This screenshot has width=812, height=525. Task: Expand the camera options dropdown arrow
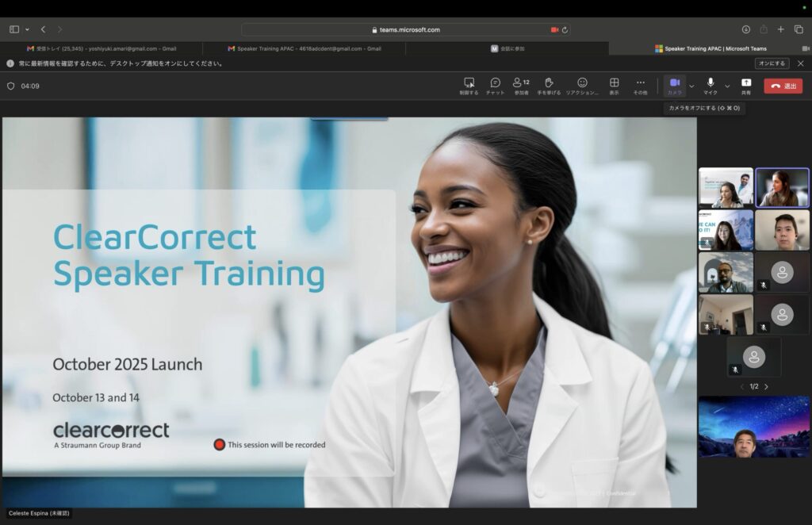point(691,86)
